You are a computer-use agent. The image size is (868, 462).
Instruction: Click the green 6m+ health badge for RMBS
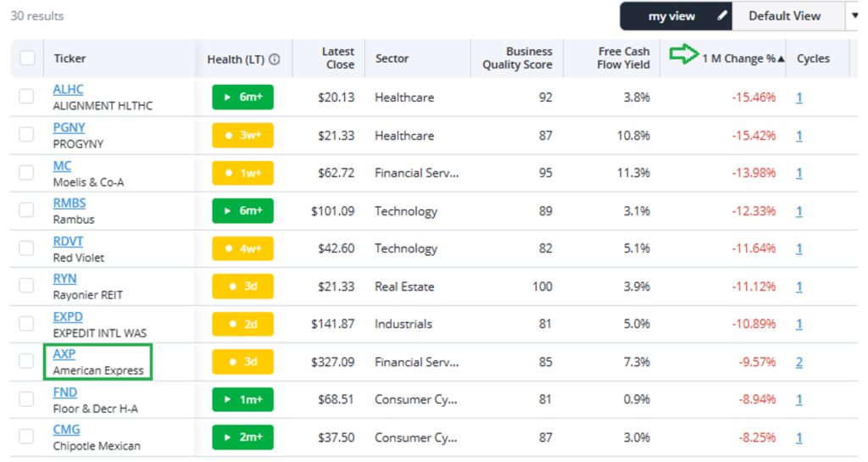[x=242, y=211]
